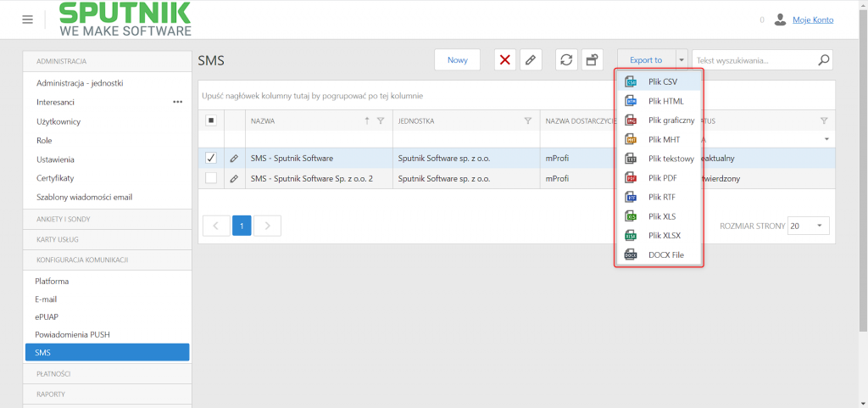The height and width of the screenshot is (408, 868).
Task: Check the SMS - Sputnik Software Sp. z o.o. 2 row
Action: (211, 178)
